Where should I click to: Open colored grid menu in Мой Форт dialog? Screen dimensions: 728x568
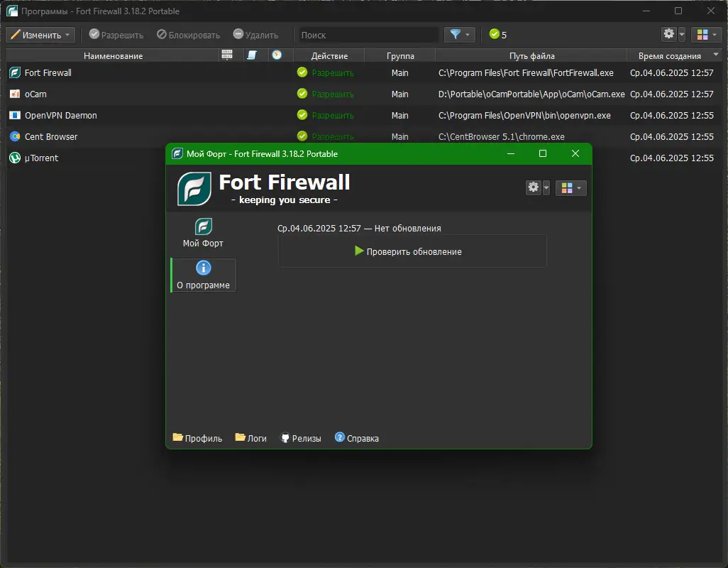pos(570,187)
